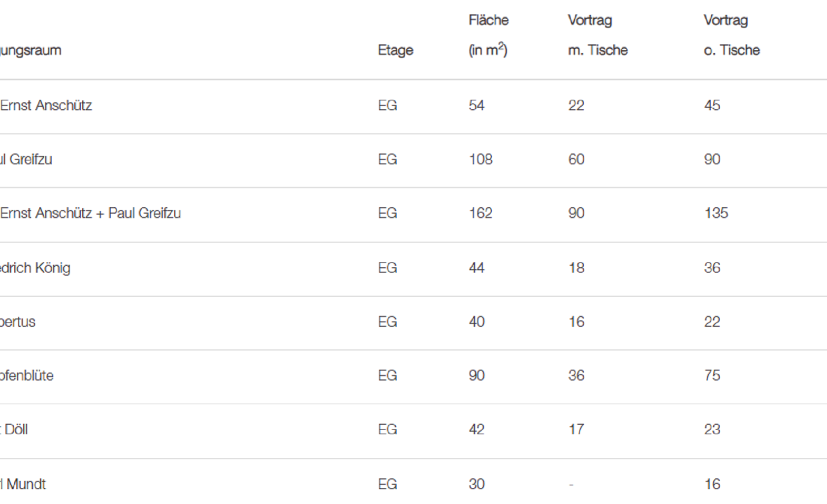827x504 pixels.
Task: Select the 162 area value in combined room row
Action: 480,213
